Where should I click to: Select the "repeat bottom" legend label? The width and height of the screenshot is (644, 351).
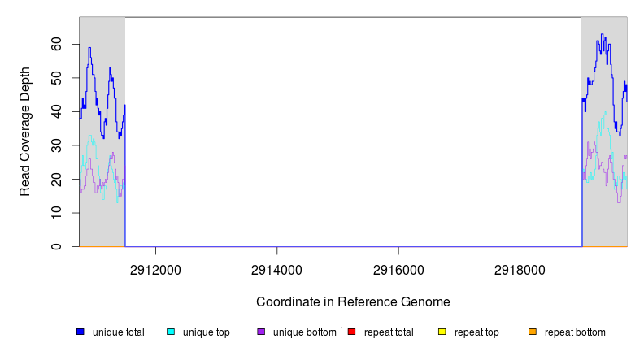pyautogui.click(x=575, y=332)
